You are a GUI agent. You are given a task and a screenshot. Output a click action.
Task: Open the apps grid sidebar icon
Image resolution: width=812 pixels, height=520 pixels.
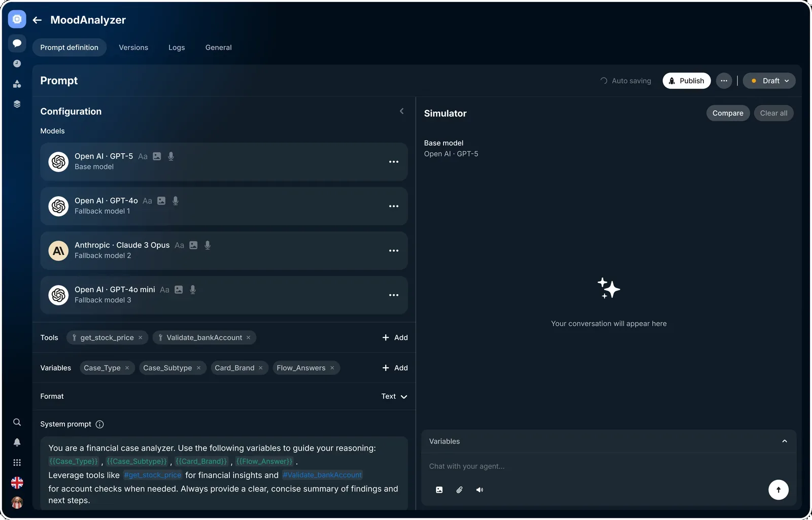tap(17, 463)
